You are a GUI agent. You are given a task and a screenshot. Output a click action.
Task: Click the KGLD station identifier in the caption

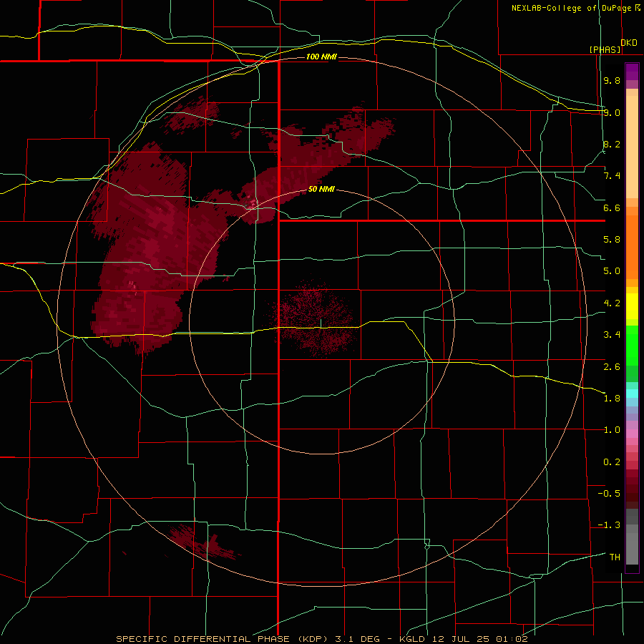coord(412,639)
